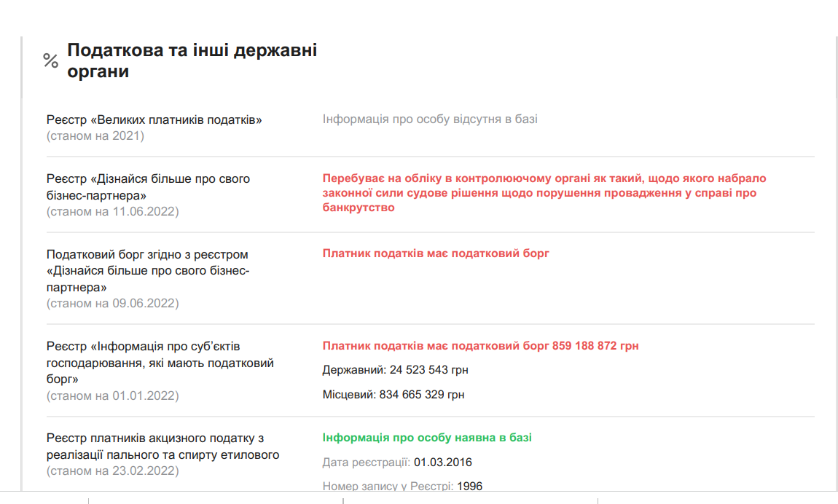Screen dimensions: 838x504
Task: Click the green «Інформація про особу наявна в базі» status
Action: [x=427, y=438]
